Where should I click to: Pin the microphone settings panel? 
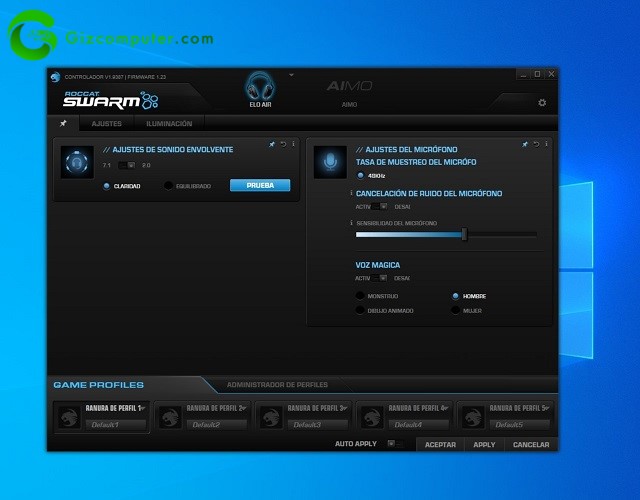[524, 144]
